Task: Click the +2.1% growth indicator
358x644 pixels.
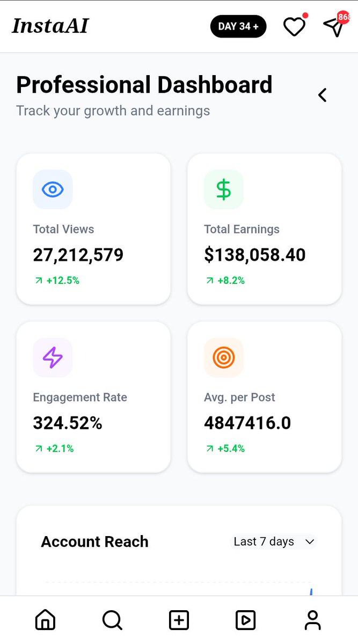Action: (54, 449)
